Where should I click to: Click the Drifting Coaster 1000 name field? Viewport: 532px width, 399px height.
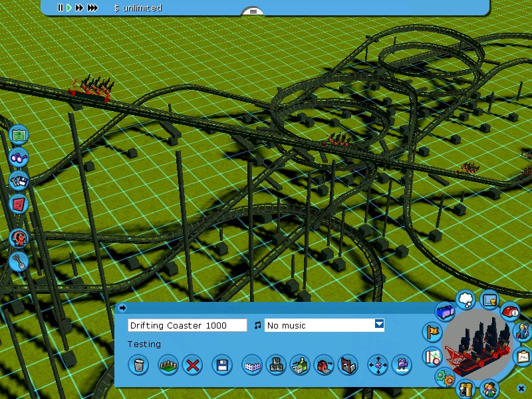pyautogui.click(x=187, y=325)
